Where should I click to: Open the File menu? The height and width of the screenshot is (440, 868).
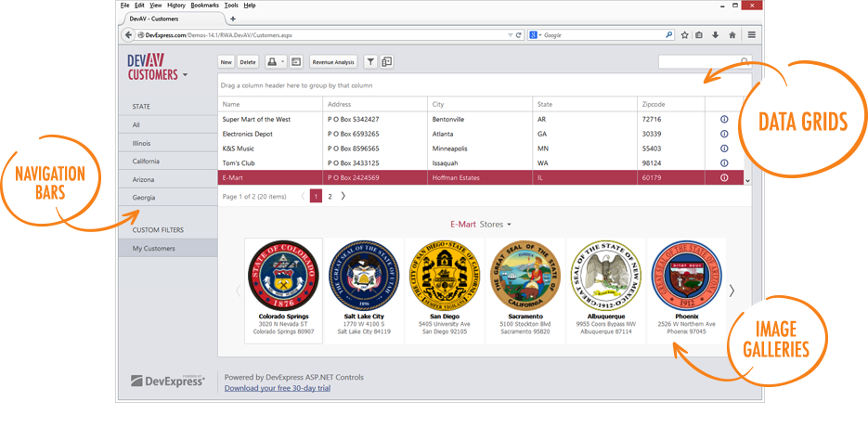point(124,5)
